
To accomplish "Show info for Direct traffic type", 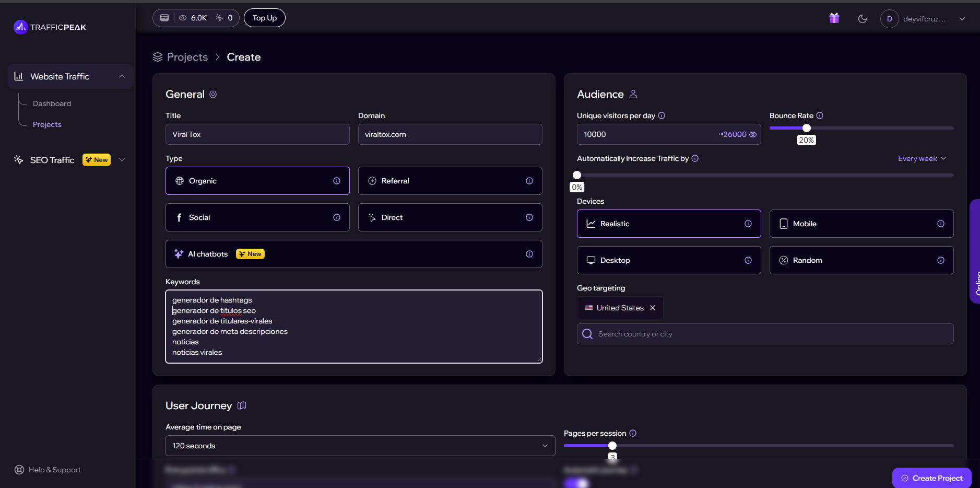I will tap(529, 217).
